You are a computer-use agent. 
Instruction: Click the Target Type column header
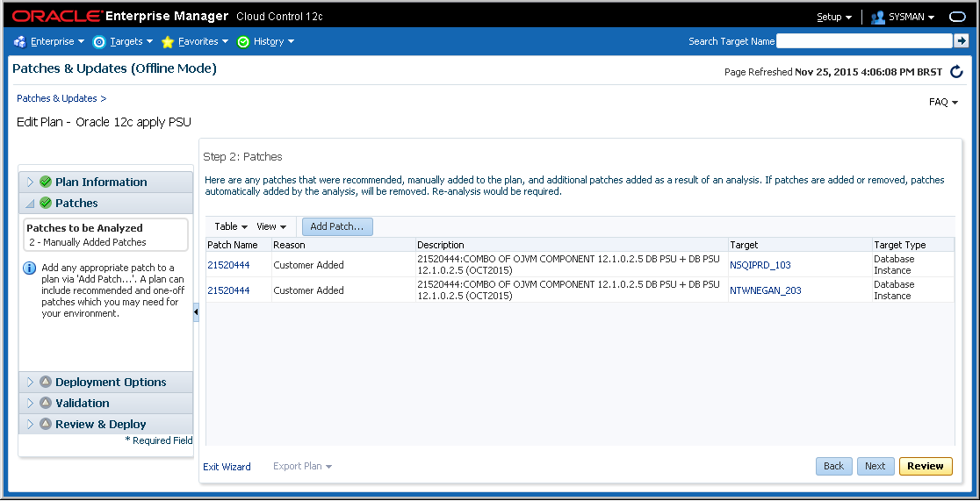[x=913, y=245]
